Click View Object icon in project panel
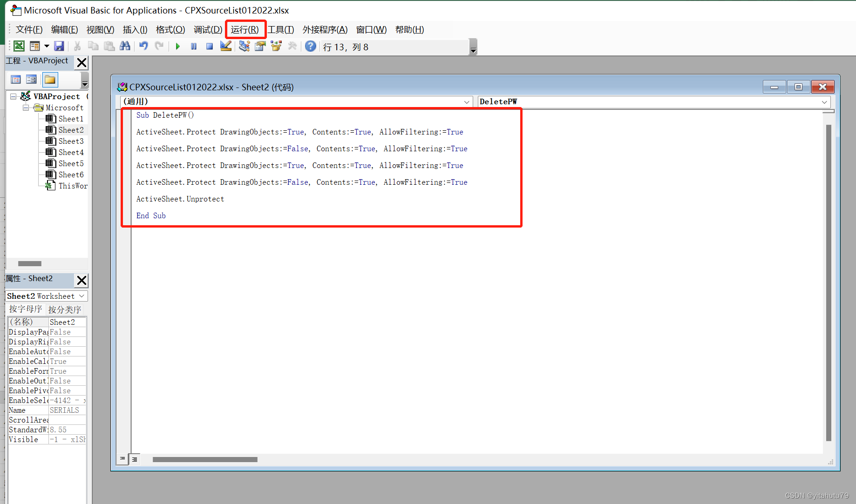The width and height of the screenshot is (856, 504). (32, 80)
